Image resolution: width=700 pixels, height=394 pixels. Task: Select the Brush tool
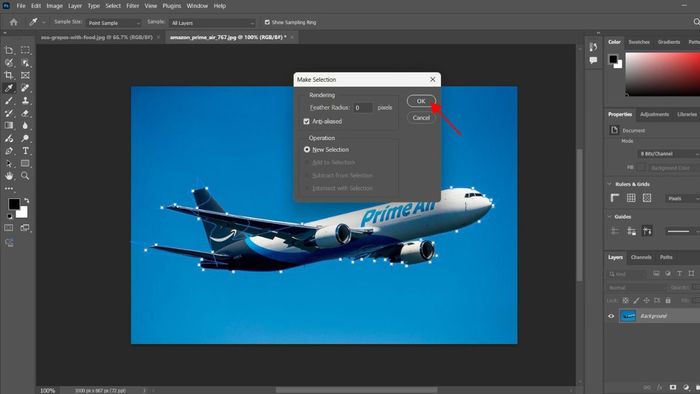9,100
